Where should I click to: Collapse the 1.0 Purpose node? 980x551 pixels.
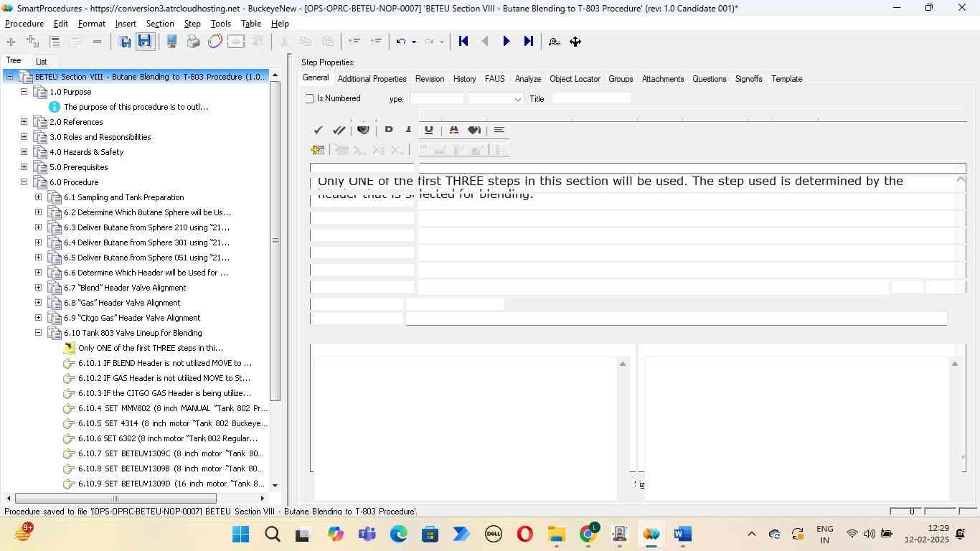(24, 92)
